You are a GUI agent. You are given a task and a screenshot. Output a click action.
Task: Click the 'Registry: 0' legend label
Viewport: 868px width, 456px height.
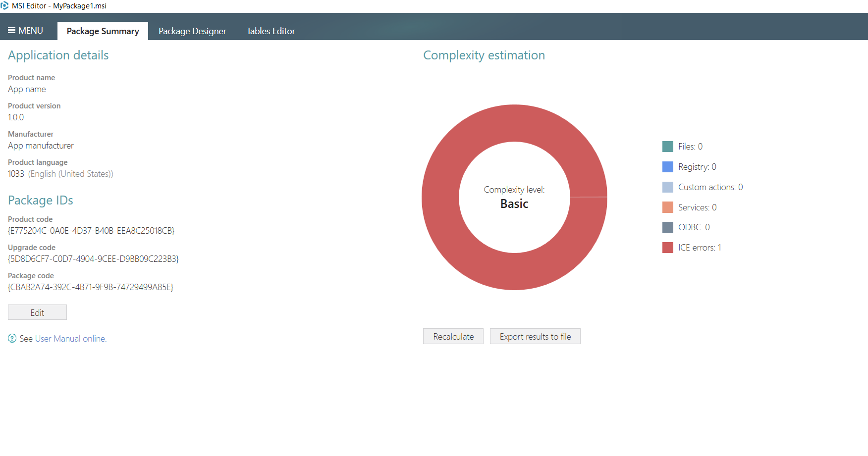click(x=697, y=167)
